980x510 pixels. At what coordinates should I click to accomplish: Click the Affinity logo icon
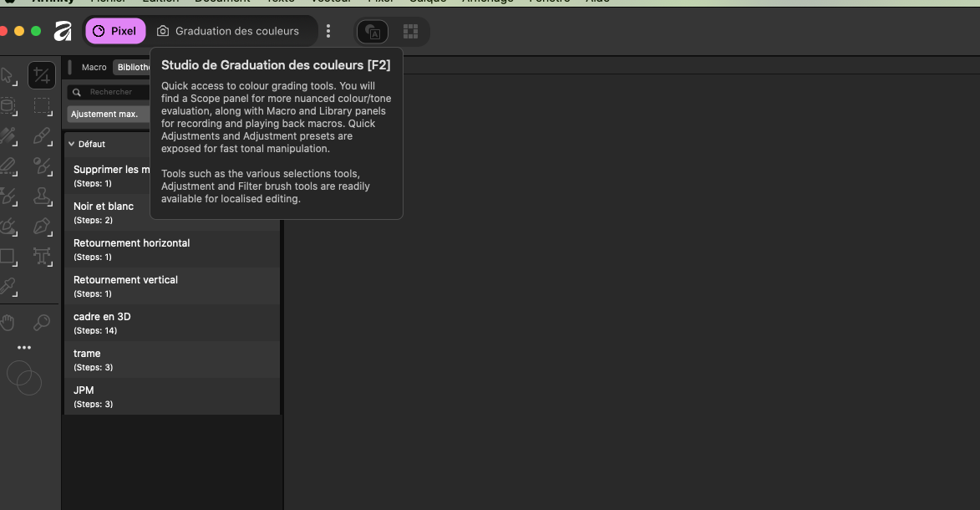tap(63, 31)
